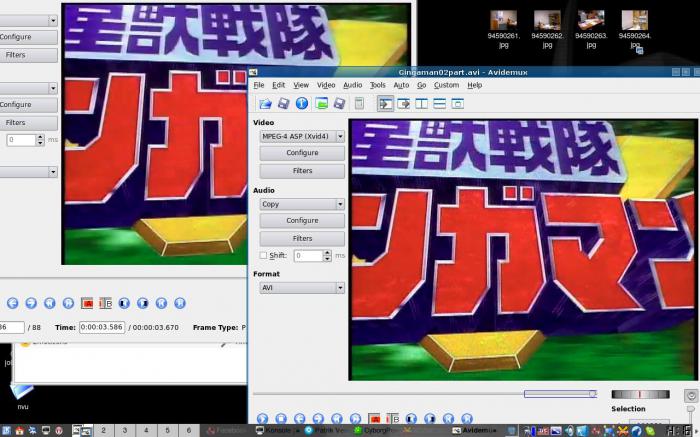The height and width of the screenshot is (437, 700).
Task: Select separate window preview icon
Action: [458, 104]
